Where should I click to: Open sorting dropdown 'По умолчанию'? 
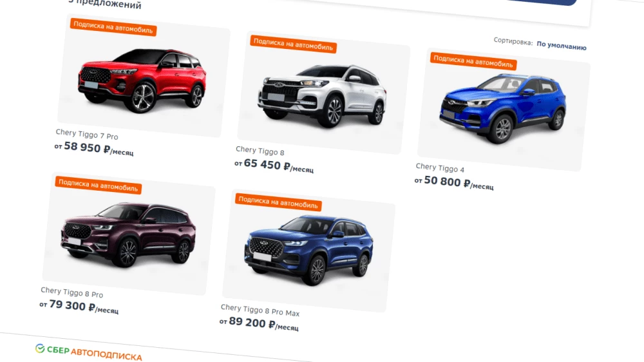click(562, 45)
